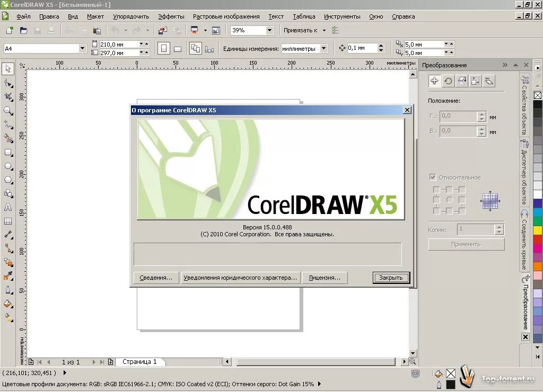The image size is (543, 392).
Task: Click the horizontal scrollbar track
Action: coord(316,362)
